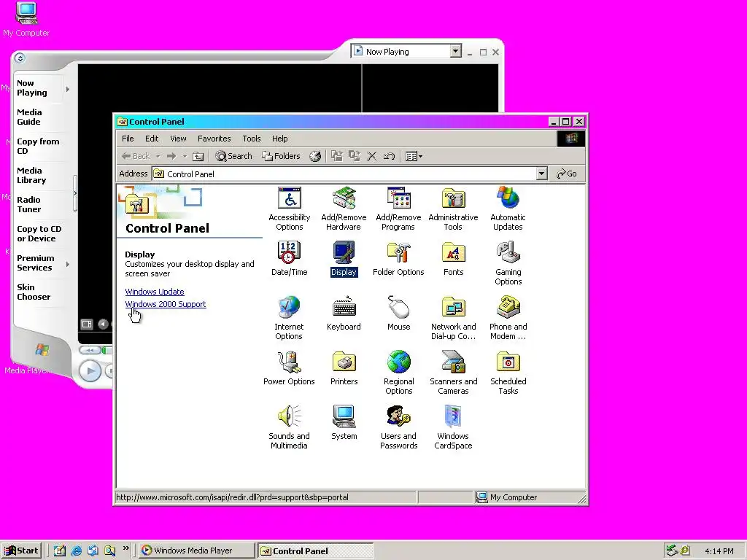Click the Search toolbar button
Viewport: 747px width, 560px height.
233,156
